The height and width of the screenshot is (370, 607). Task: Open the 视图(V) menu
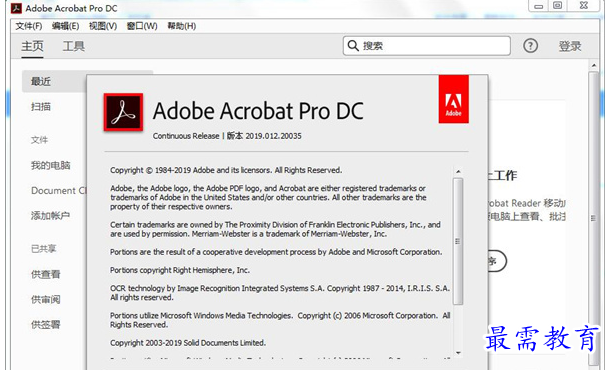tap(103, 26)
